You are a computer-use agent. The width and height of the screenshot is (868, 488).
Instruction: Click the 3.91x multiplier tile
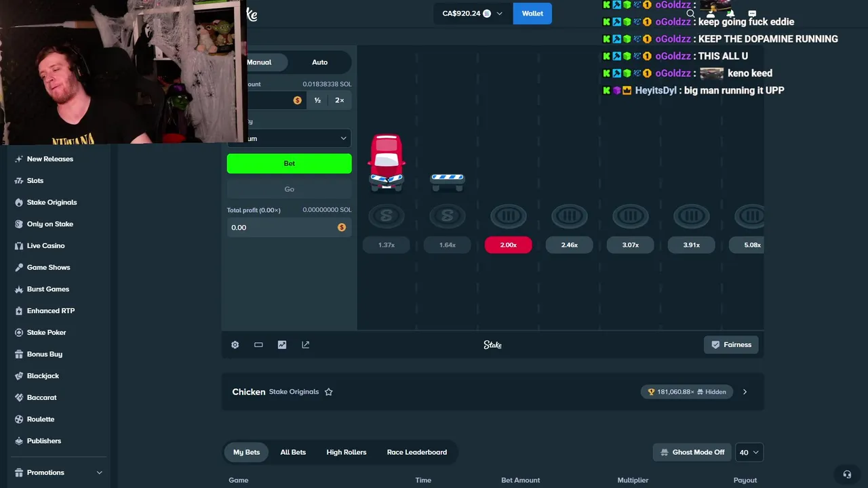(691, 245)
